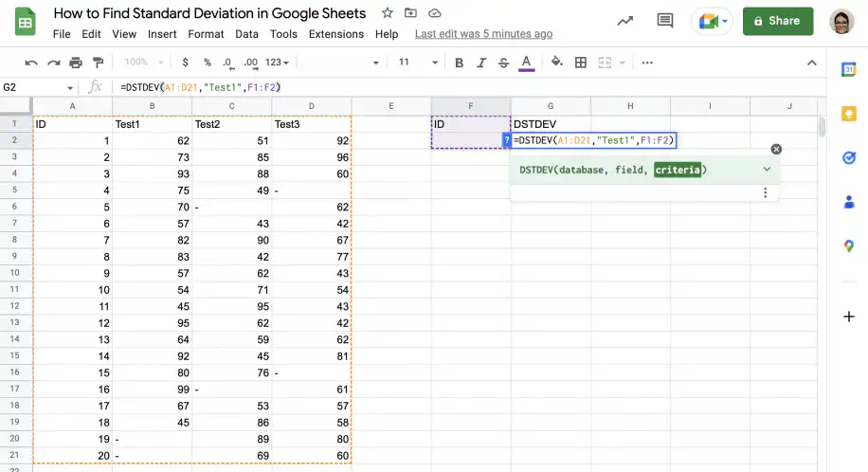Undo the last action
Screen dimensions: 868x472
tap(31, 63)
